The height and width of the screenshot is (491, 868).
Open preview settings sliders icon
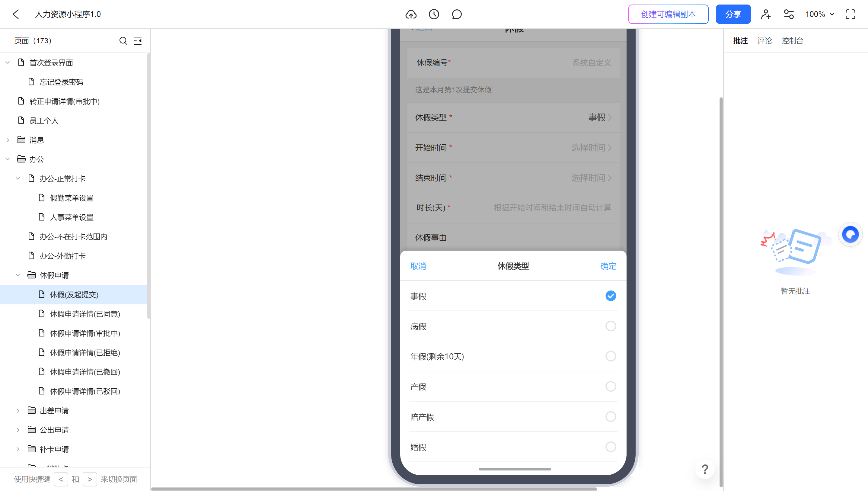pos(789,14)
